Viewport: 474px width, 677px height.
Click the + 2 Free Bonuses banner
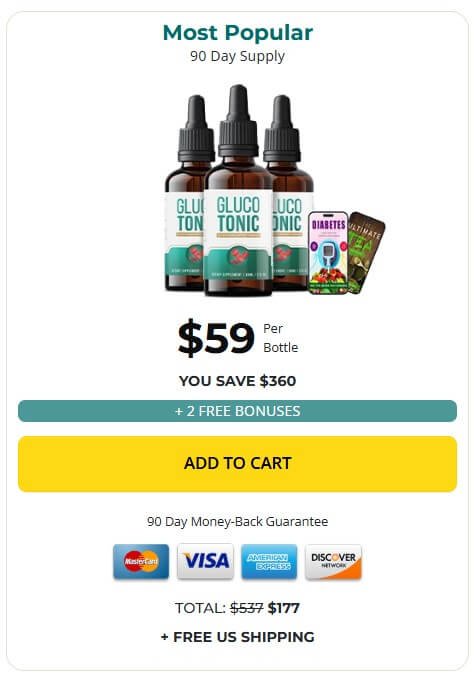[237, 411]
